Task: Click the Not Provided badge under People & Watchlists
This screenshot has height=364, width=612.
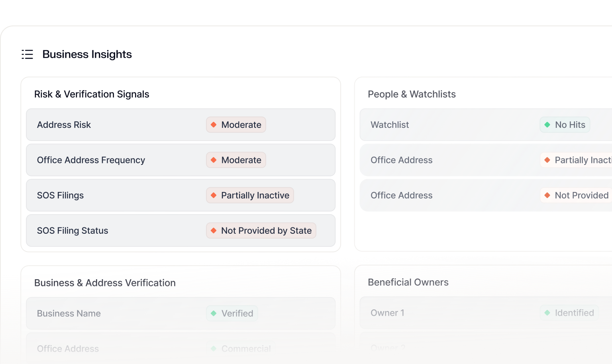Action: (x=576, y=195)
